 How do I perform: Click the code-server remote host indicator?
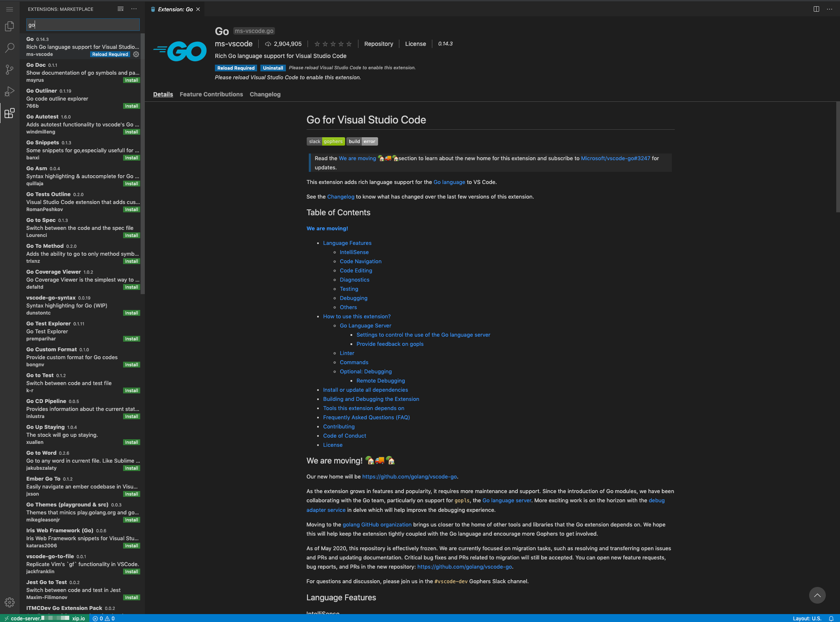45,618
